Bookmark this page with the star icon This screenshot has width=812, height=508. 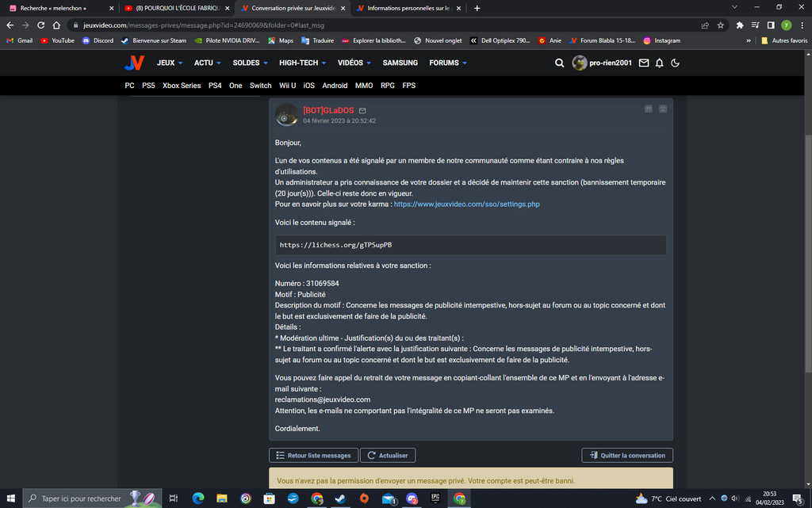[x=720, y=25]
